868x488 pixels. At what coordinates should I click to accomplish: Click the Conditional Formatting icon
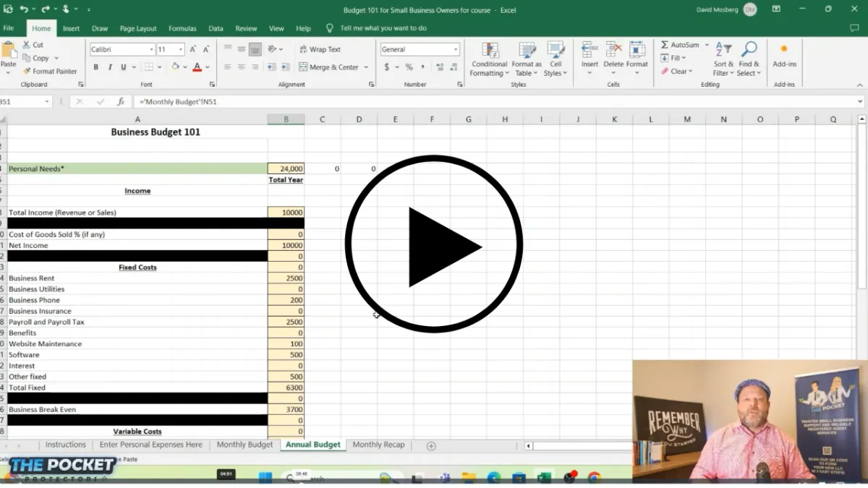click(490, 51)
